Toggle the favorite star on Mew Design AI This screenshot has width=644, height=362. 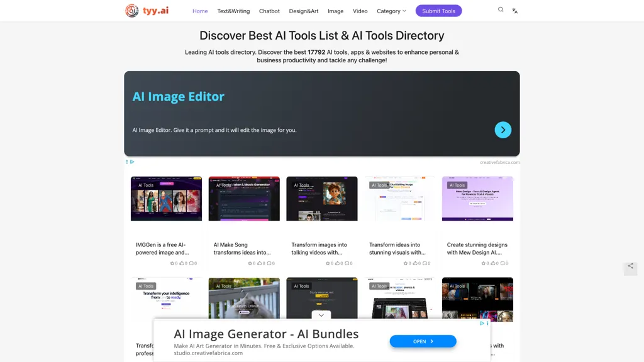pos(484,263)
